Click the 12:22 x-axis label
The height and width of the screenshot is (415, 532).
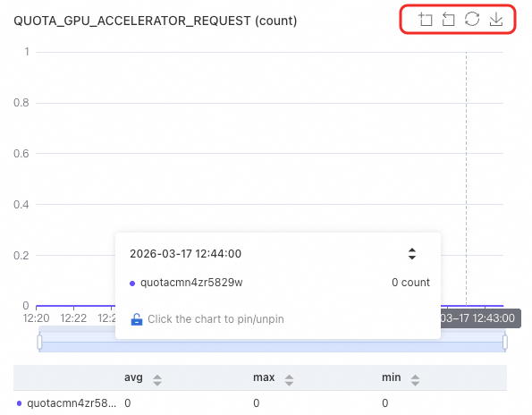pos(73,318)
